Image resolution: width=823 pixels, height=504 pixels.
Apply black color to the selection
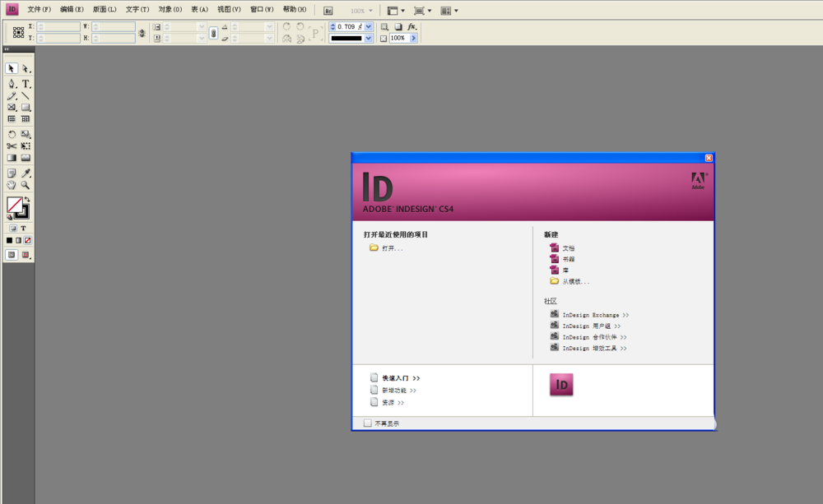tap(9, 240)
